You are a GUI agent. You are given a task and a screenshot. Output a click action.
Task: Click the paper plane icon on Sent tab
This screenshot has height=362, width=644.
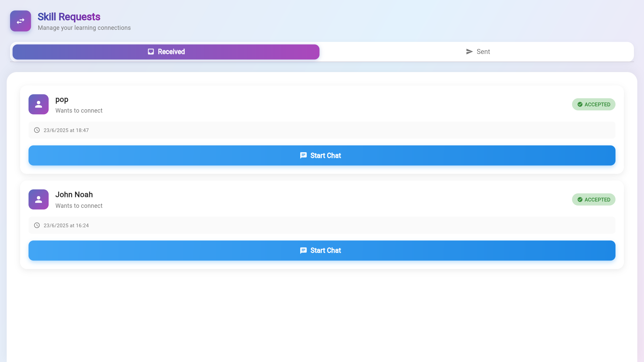click(x=469, y=52)
